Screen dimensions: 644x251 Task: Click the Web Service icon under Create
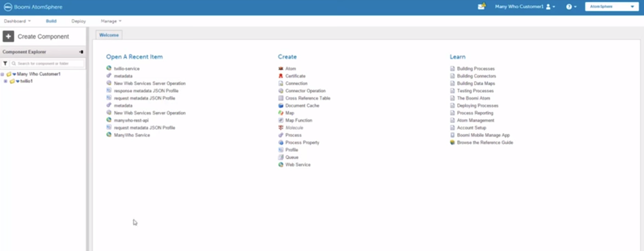tap(281, 165)
